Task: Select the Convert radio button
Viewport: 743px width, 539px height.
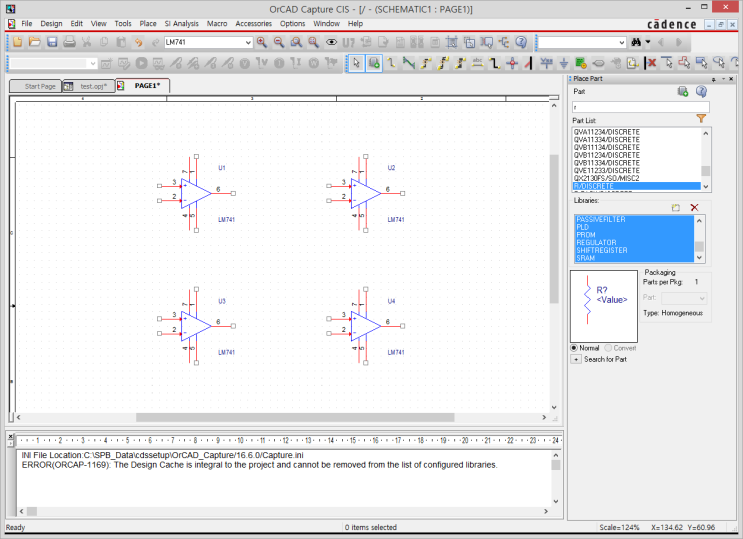Action: (608, 348)
